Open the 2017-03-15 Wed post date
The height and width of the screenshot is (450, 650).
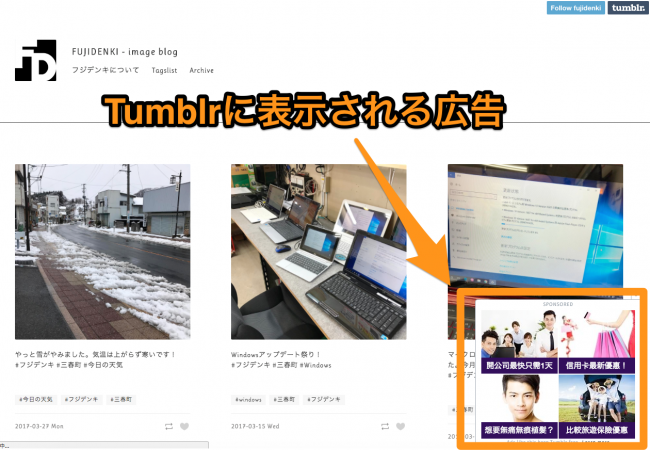255,426
